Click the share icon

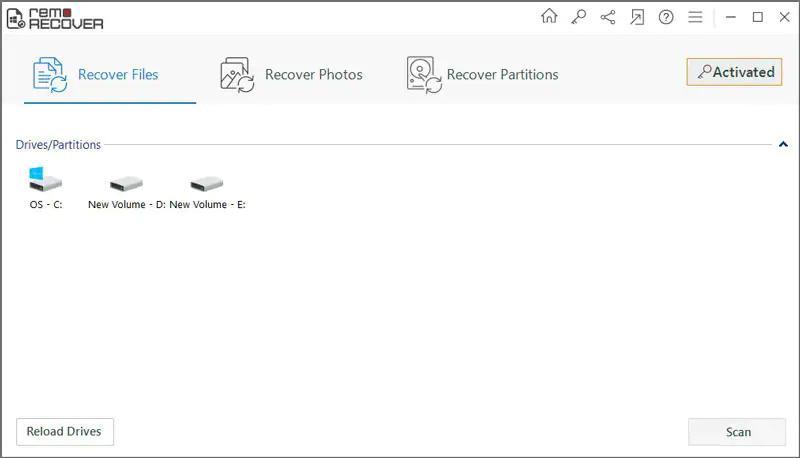(x=608, y=17)
